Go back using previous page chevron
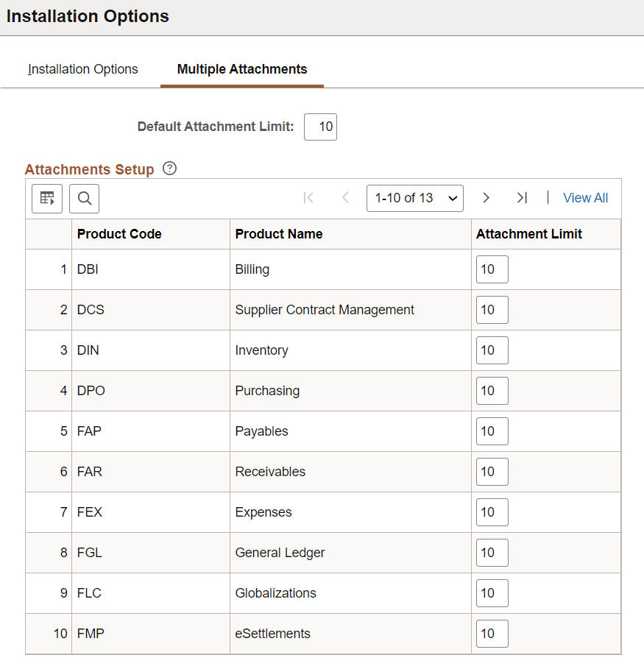Viewport: 644px width, 669px height. 344,197
